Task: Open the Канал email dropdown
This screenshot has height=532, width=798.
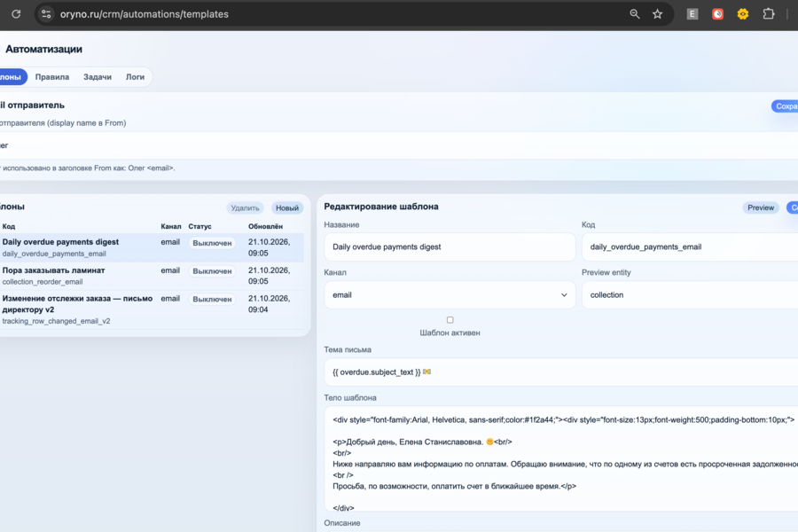Action: pyautogui.click(x=450, y=295)
